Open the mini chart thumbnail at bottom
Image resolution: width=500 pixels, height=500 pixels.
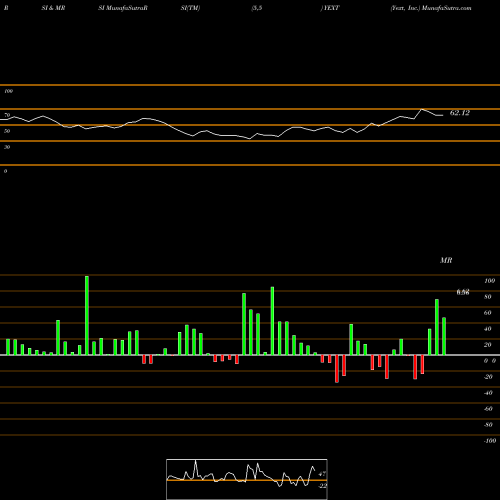(x=247, y=479)
